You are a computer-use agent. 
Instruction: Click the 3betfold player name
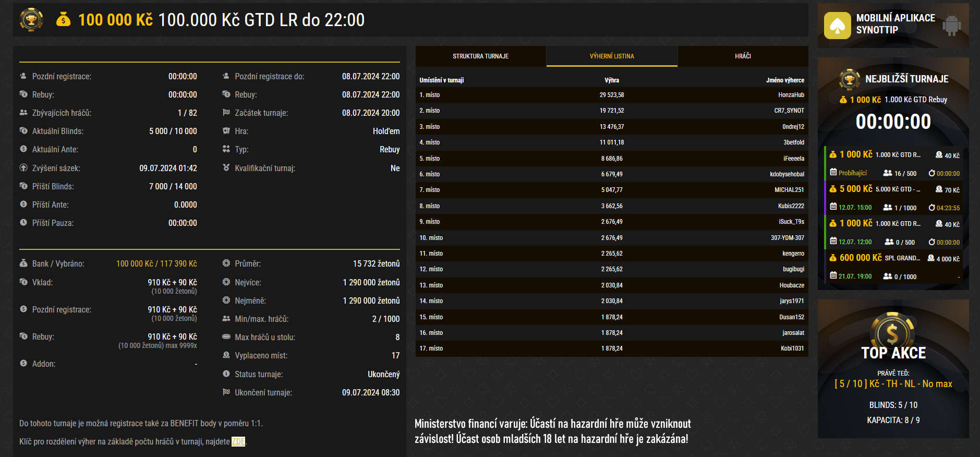point(794,142)
